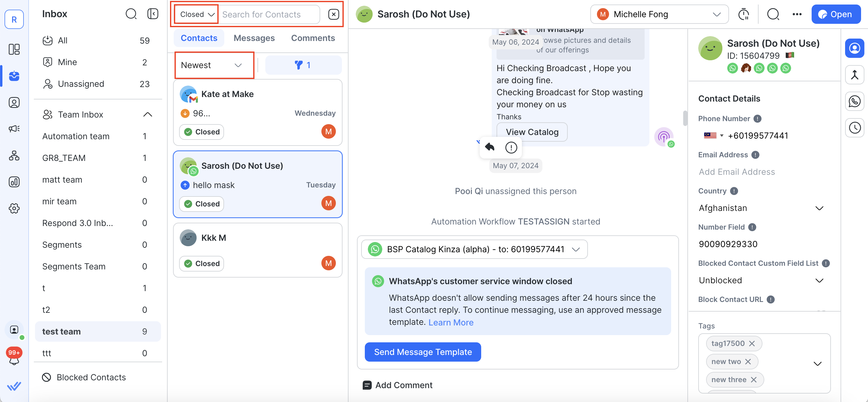The width and height of the screenshot is (868, 402).
Task: Collapse the Team Inbox section
Action: (x=148, y=115)
